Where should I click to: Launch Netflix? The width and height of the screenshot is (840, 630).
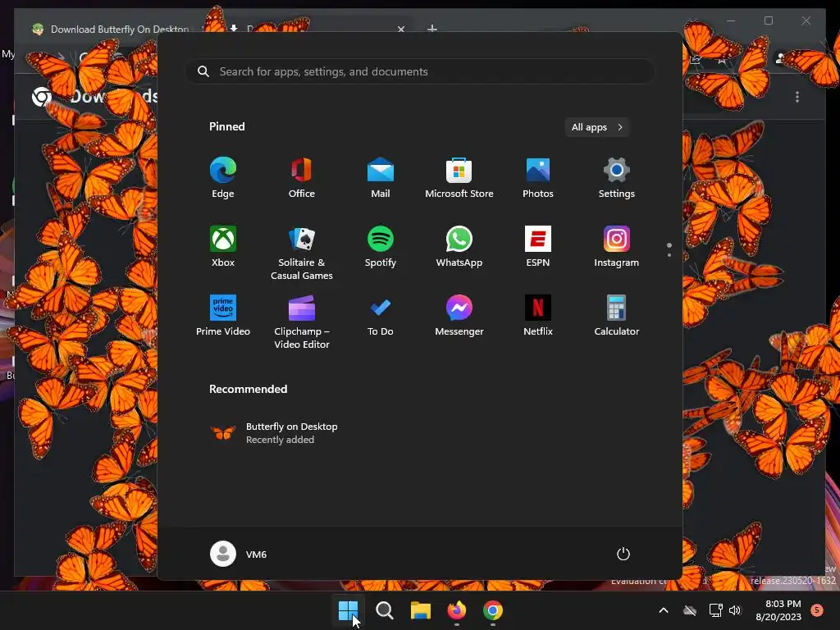point(538,316)
